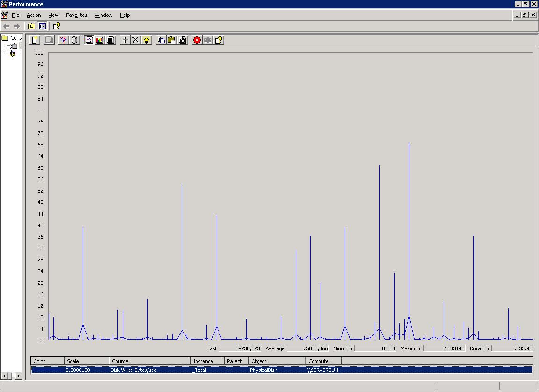Toggle Show/Hide Console Tree button
This screenshot has height=392, width=539.
pos(43,26)
